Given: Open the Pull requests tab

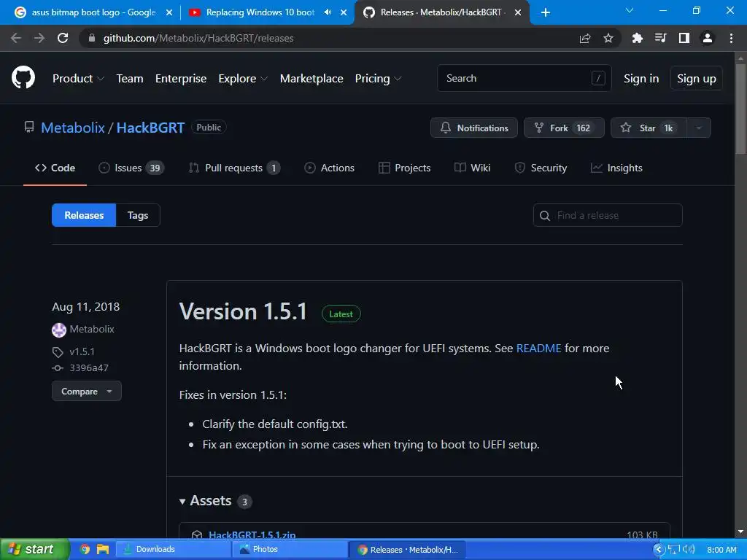Looking at the screenshot, I should tap(234, 168).
